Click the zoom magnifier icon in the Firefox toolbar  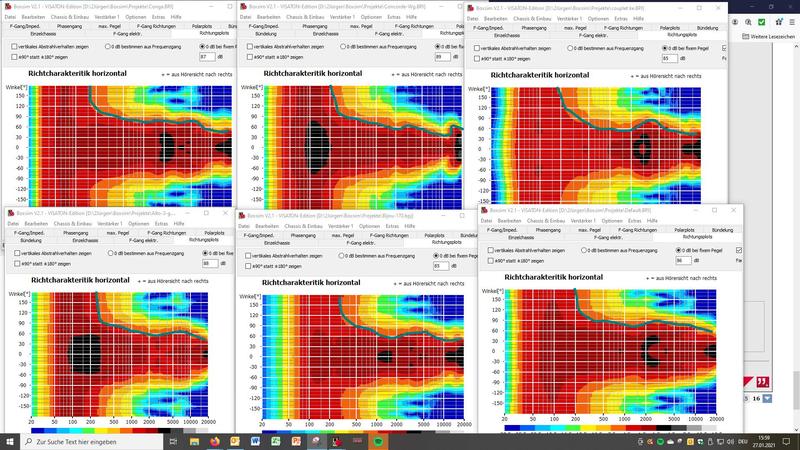tap(748, 22)
